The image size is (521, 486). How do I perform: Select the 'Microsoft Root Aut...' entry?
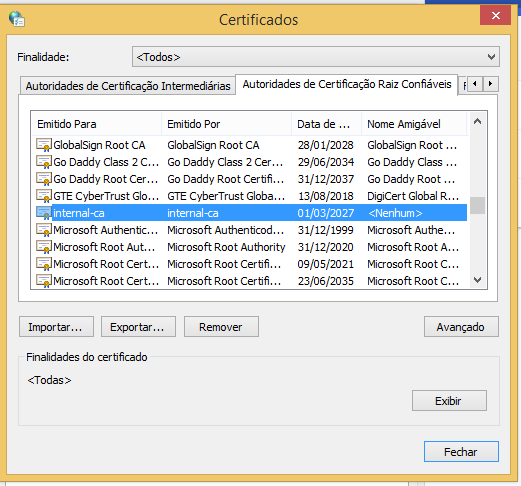(x=104, y=247)
